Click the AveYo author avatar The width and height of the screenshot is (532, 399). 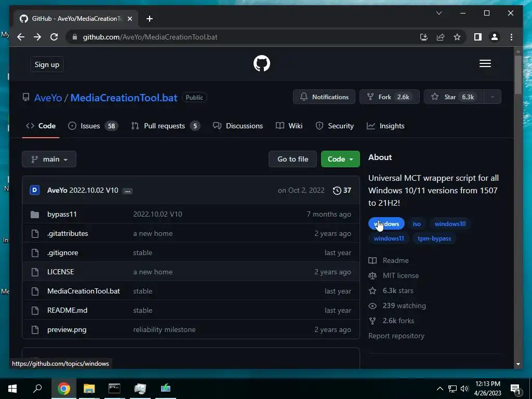35,190
